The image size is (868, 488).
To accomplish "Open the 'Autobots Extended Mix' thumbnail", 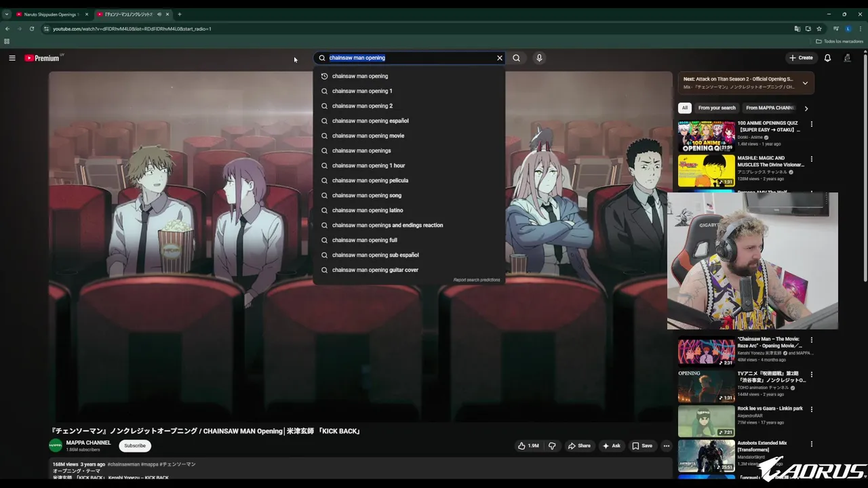I will coord(706,455).
